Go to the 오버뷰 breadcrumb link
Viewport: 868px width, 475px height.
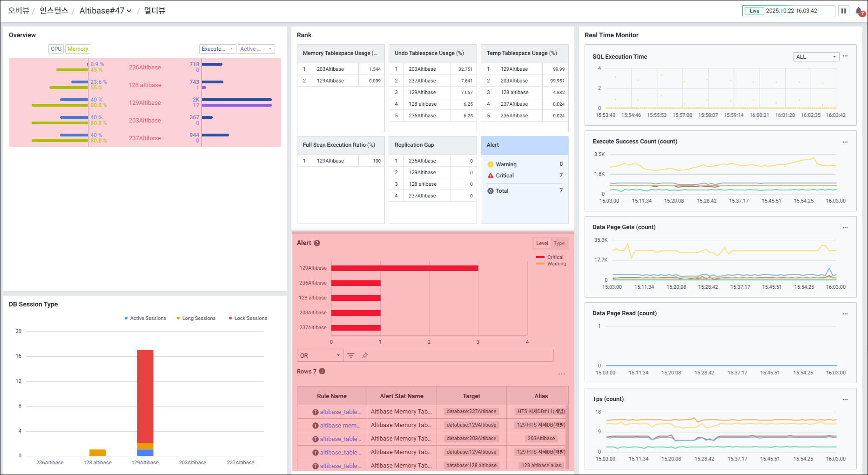tap(19, 11)
